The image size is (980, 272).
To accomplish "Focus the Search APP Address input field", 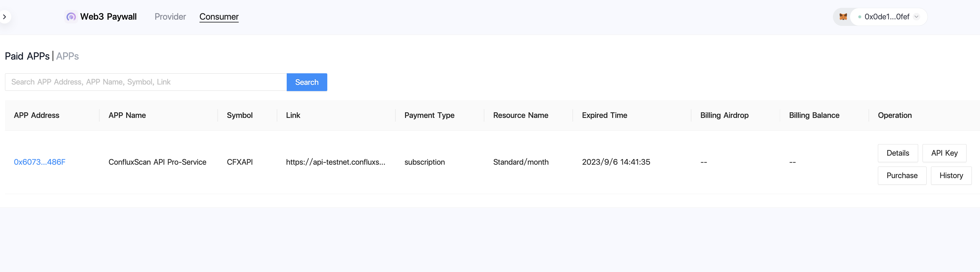I will pyautogui.click(x=146, y=82).
